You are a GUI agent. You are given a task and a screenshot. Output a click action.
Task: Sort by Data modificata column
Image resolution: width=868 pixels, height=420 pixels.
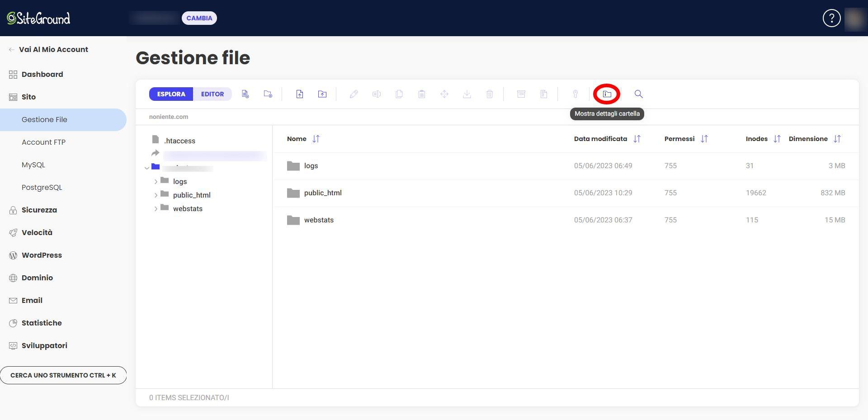point(637,139)
